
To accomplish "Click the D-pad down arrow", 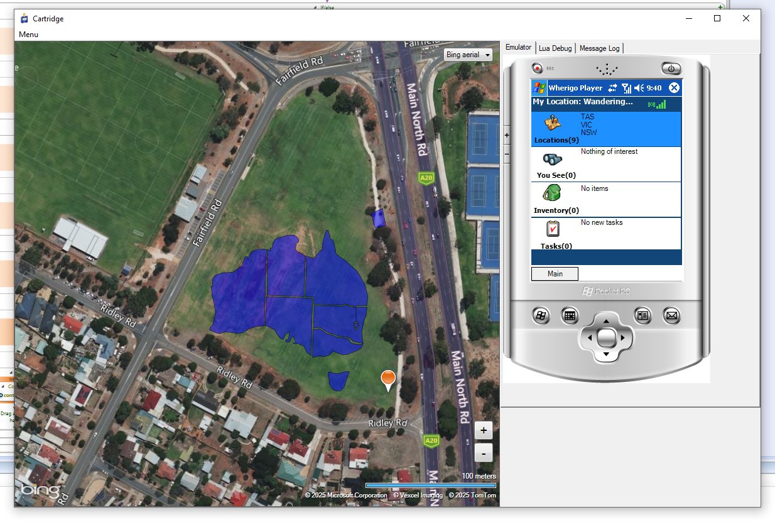I will click(x=606, y=354).
